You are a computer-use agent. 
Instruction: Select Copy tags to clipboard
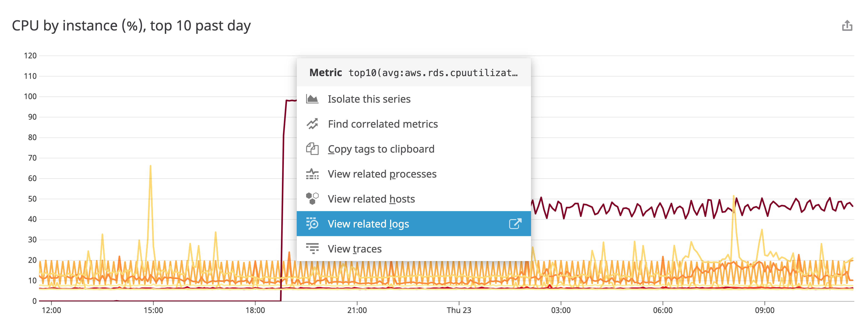(x=381, y=148)
